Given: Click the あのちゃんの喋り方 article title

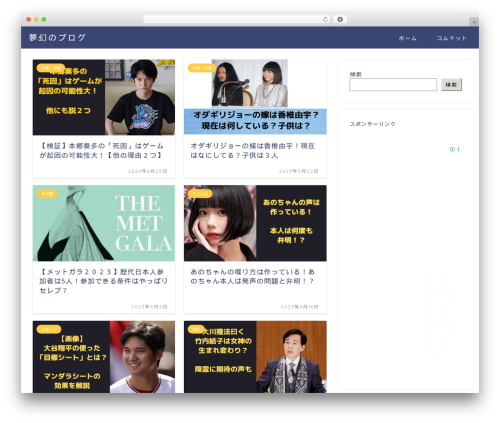Looking at the screenshot, I should (252, 276).
